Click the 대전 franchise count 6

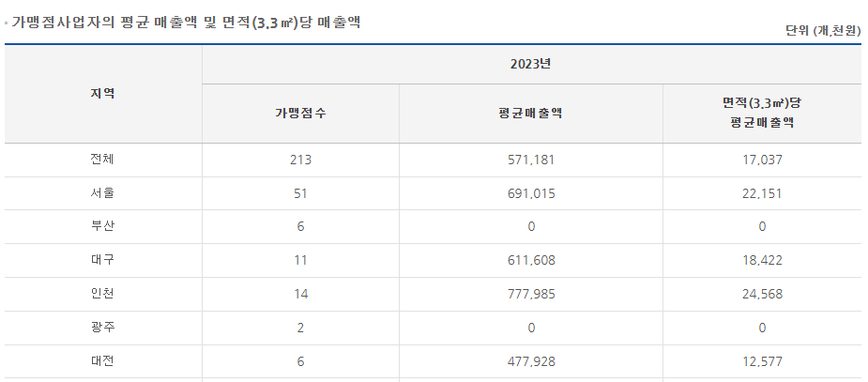click(x=300, y=361)
